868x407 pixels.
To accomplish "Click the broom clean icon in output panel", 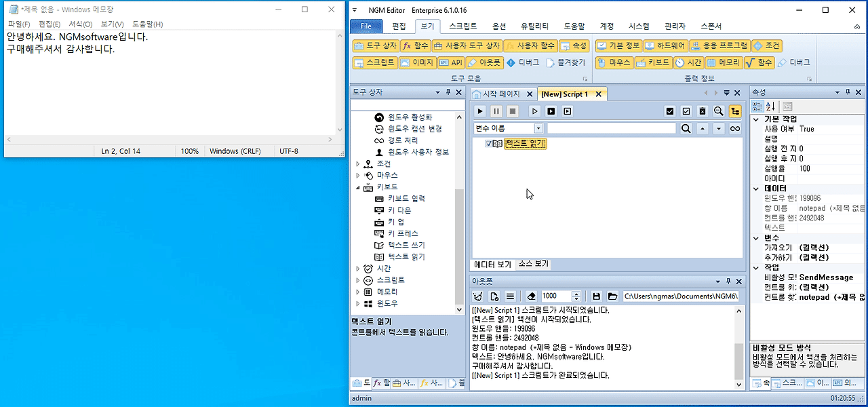I will pos(478,296).
